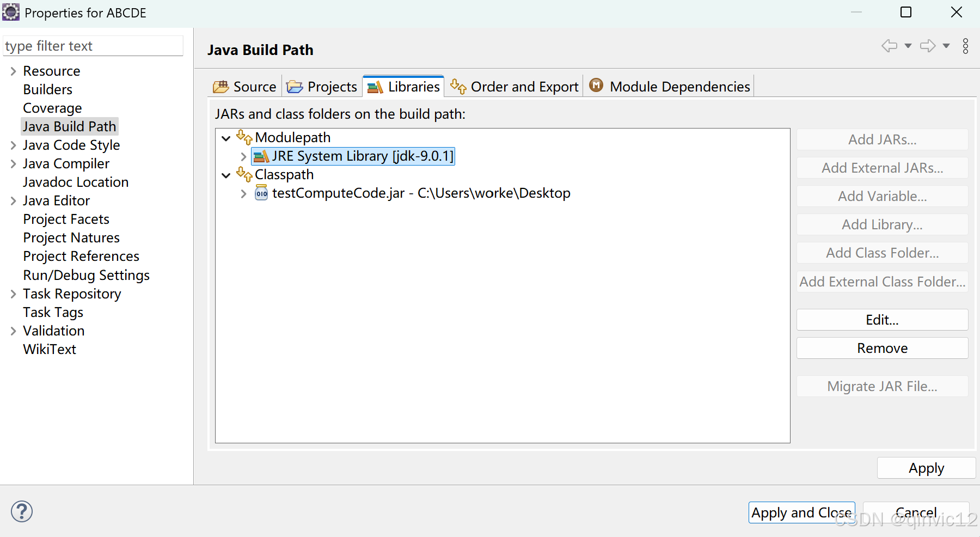Viewport: 980px width, 537px height.
Task: Select Task Tags in the tree
Action: point(53,312)
